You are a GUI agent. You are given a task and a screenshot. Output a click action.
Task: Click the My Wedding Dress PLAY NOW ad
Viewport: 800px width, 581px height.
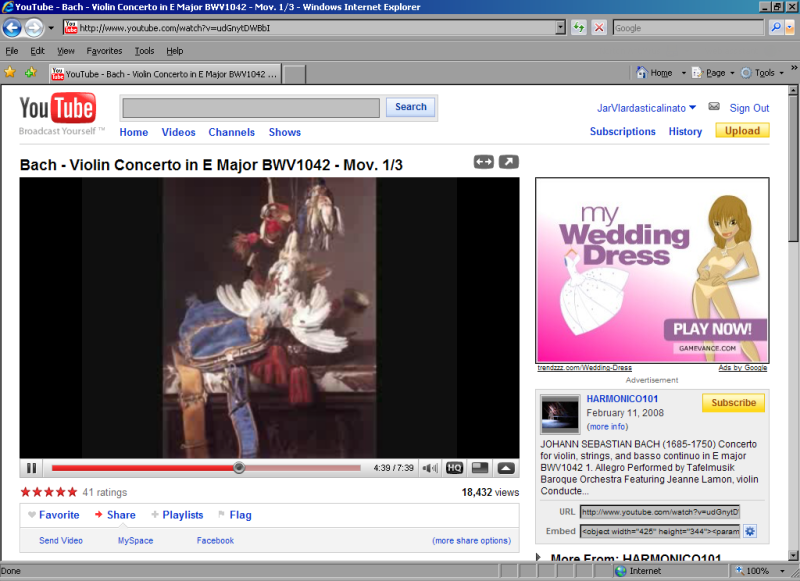(x=652, y=270)
